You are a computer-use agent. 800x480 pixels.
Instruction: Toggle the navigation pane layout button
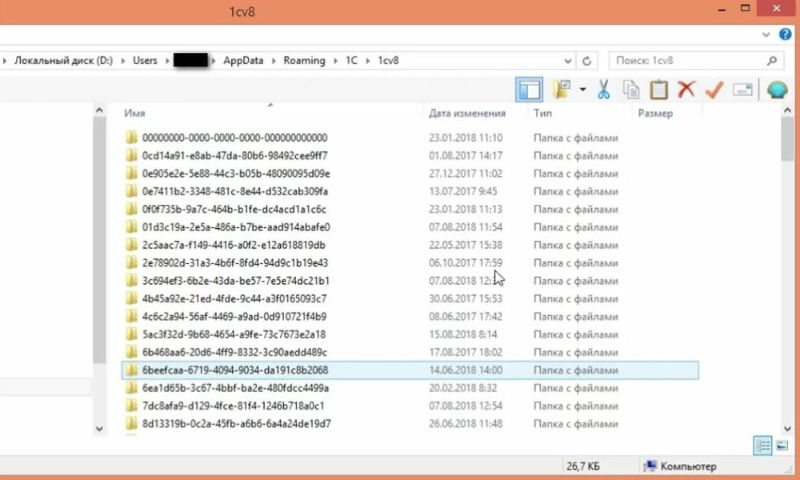(x=530, y=90)
